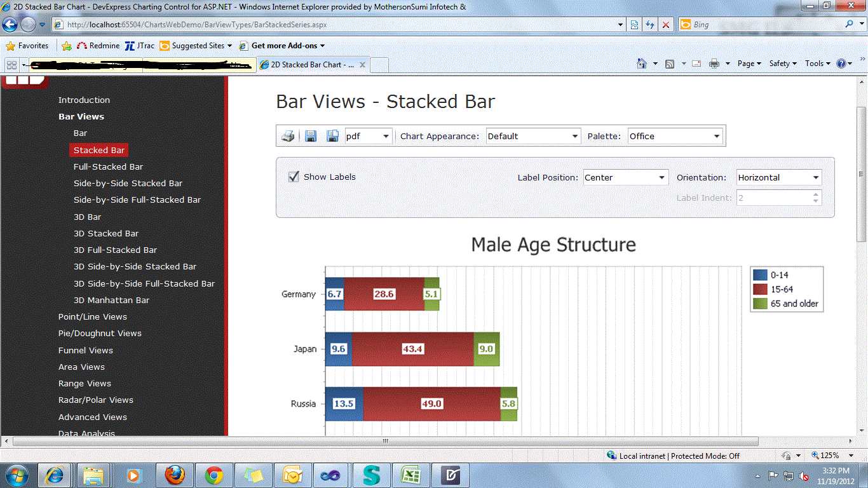
Task: Click the Compatibility View icon
Action: (634, 24)
